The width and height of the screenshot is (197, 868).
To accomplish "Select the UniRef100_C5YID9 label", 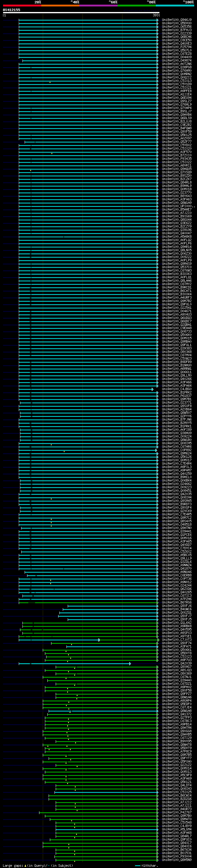I will (176, 84).
